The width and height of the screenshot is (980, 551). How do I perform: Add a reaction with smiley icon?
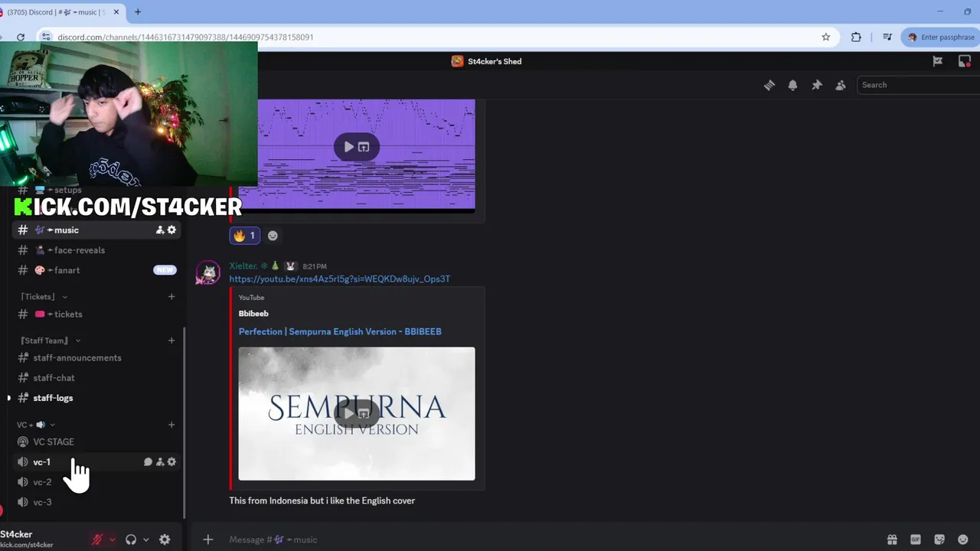(273, 236)
